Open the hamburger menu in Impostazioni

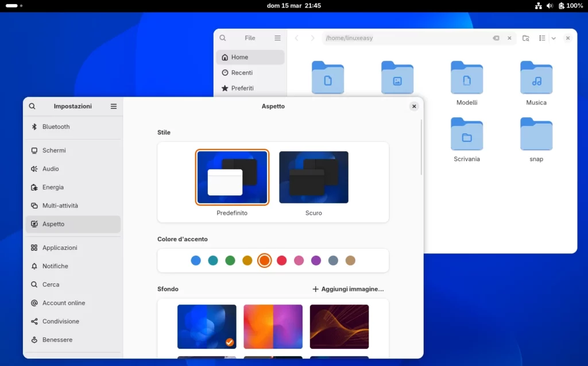click(x=114, y=106)
